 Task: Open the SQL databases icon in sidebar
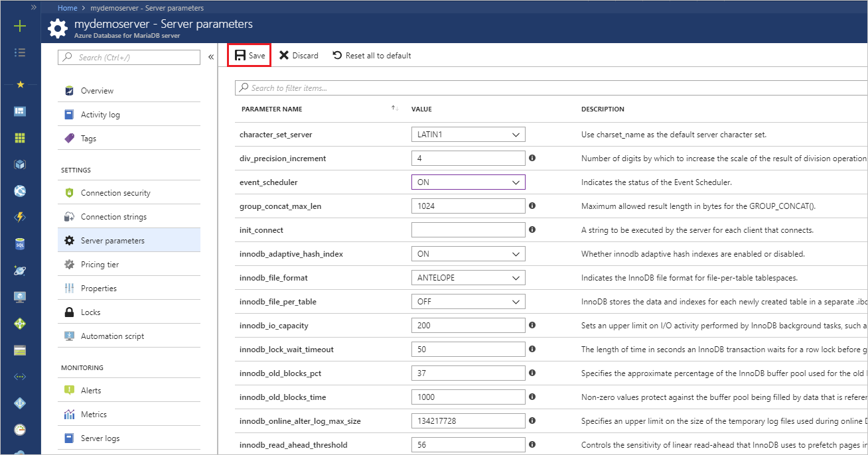(20, 244)
